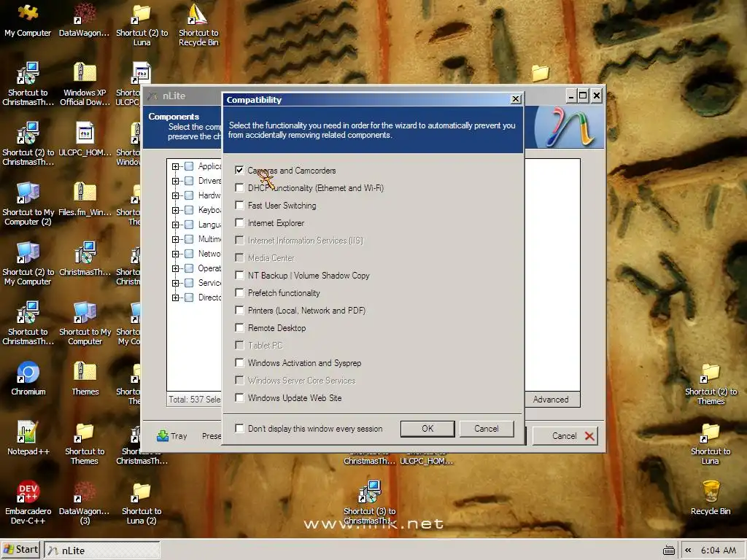Image resolution: width=747 pixels, height=560 pixels.
Task: Expand the Network tree node
Action: pyautogui.click(x=175, y=254)
